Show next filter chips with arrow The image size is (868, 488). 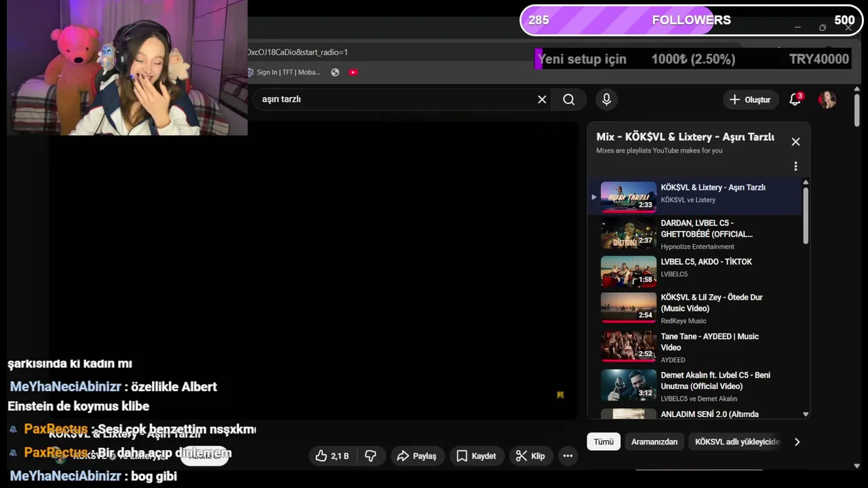(797, 442)
